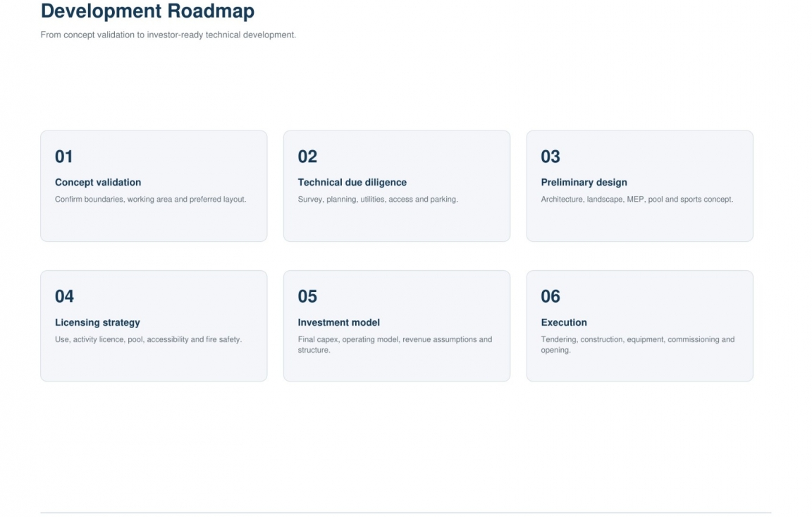The image size is (812, 517).
Task: Select the "Preliminary design" card title
Action: (x=584, y=183)
